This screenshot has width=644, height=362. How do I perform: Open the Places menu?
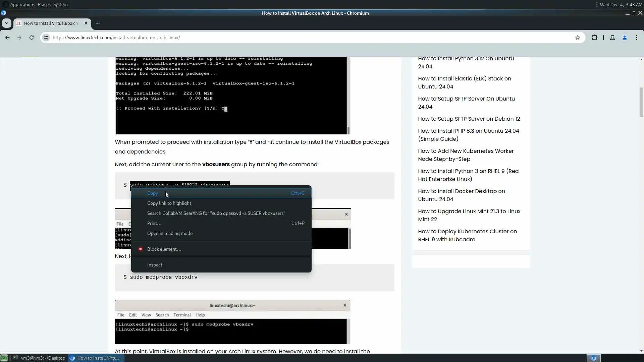[x=44, y=4]
